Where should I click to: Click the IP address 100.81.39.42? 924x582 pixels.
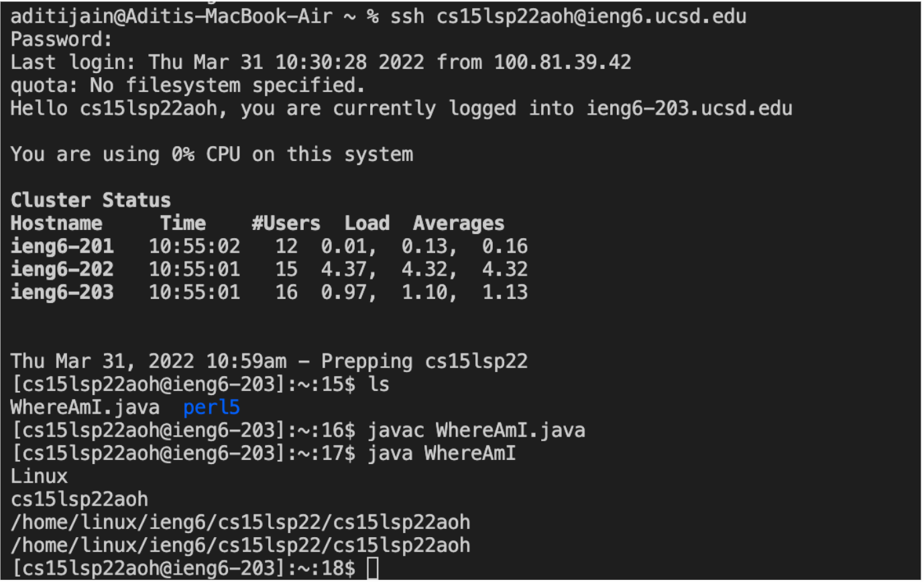(x=563, y=62)
